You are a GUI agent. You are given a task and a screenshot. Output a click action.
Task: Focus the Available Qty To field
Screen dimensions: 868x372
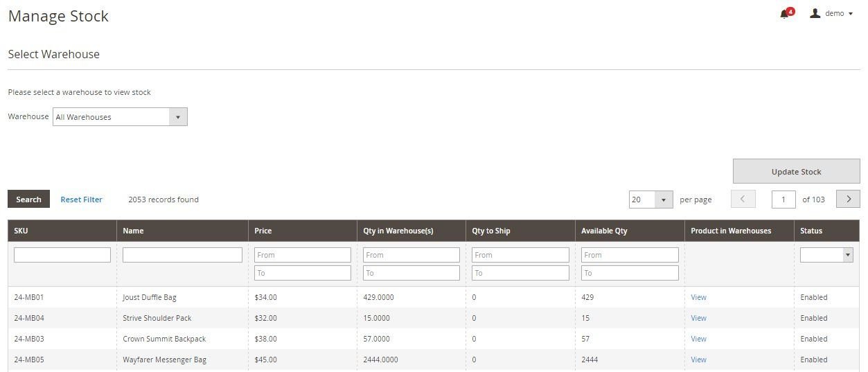(630, 273)
